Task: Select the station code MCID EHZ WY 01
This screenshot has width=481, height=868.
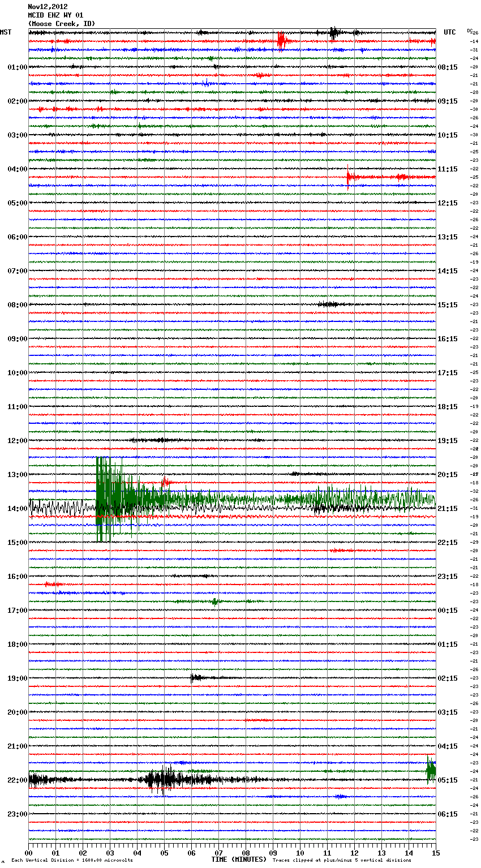Action: (x=55, y=15)
